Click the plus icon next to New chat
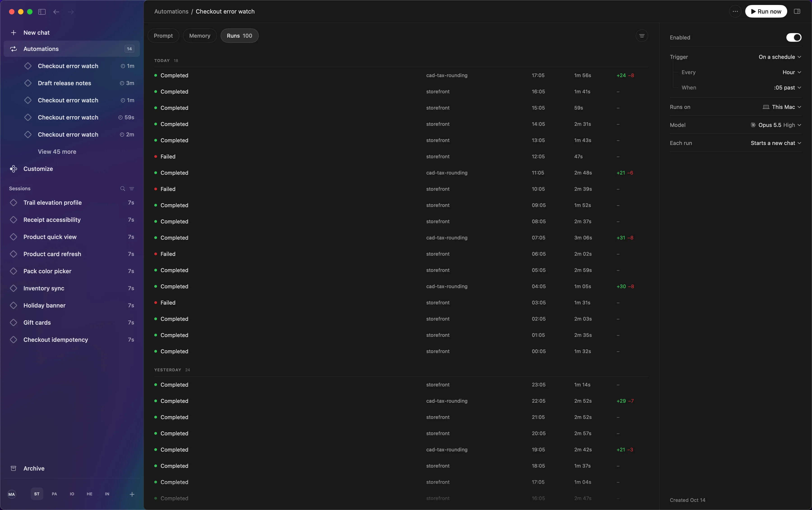The height and width of the screenshot is (510, 812). pyautogui.click(x=14, y=33)
